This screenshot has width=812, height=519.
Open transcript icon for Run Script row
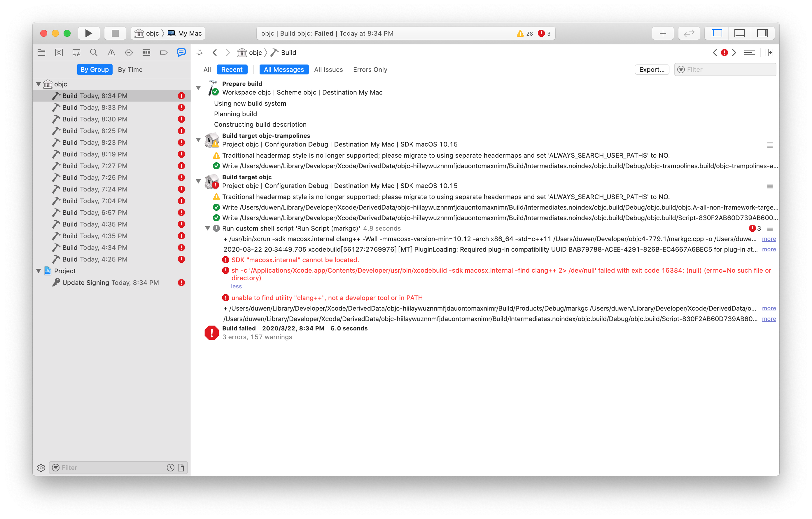pos(770,229)
